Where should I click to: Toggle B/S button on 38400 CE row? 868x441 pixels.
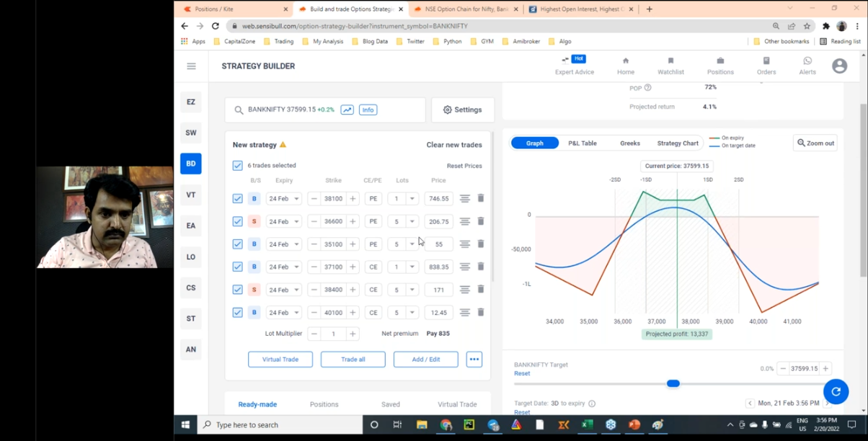click(x=254, y=290)
